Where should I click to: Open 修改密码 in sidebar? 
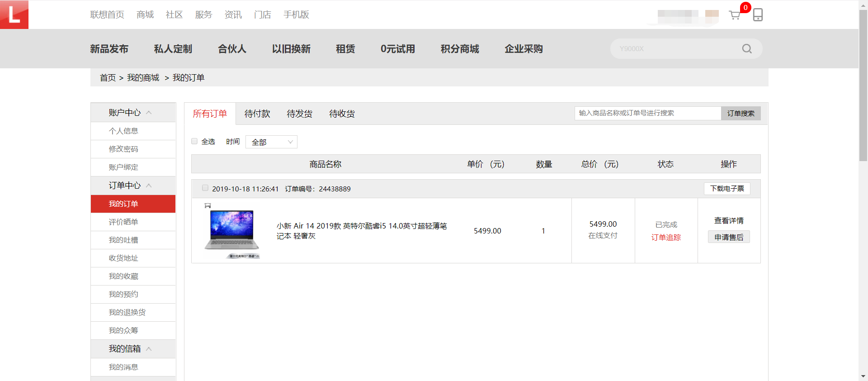click(123, 149)
